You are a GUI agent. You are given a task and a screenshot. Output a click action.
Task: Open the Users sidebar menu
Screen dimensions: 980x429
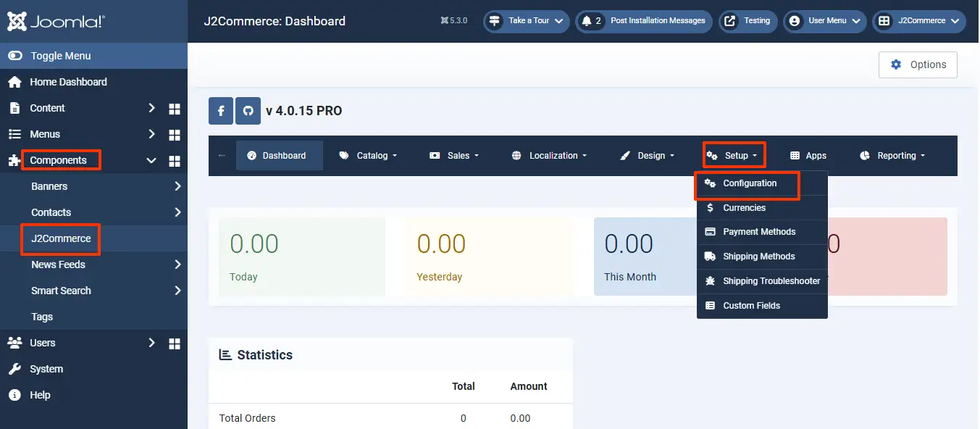coord(43,343)
